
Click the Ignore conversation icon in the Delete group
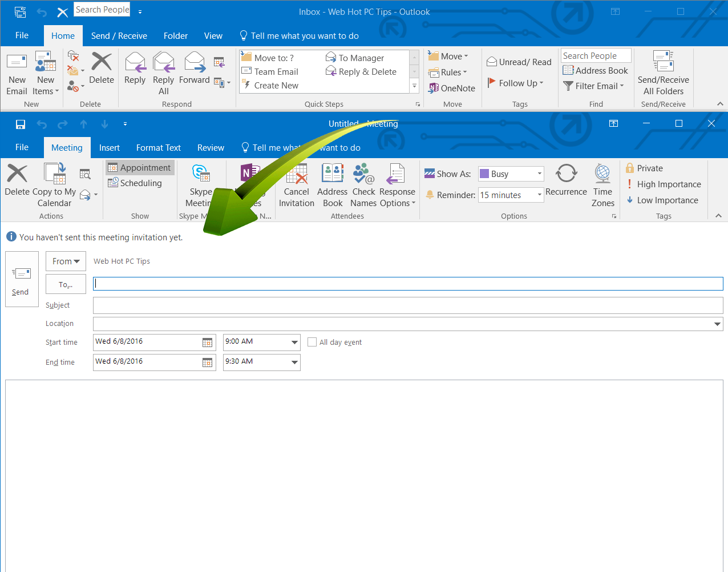[x=73, y=55]
